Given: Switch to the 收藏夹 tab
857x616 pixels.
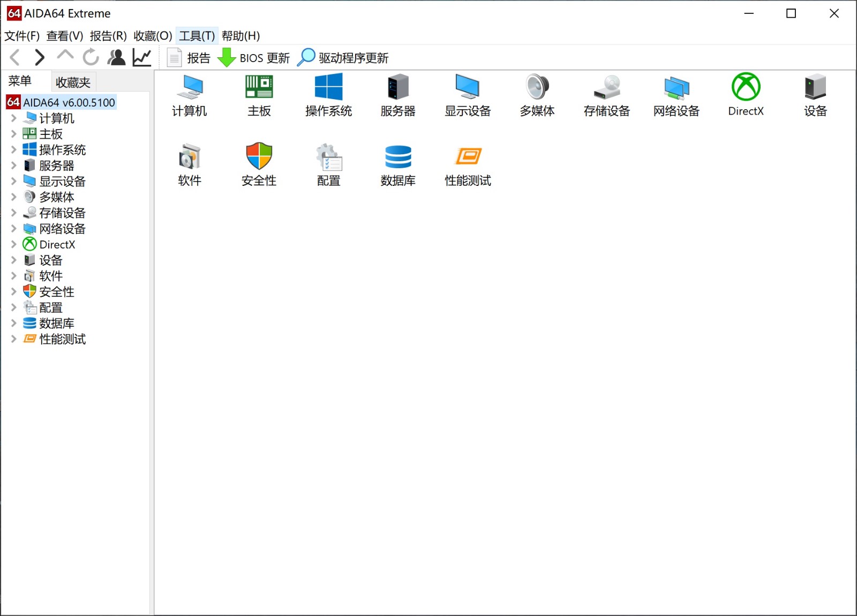Looking at the screenshot, I should pos(73,82).
